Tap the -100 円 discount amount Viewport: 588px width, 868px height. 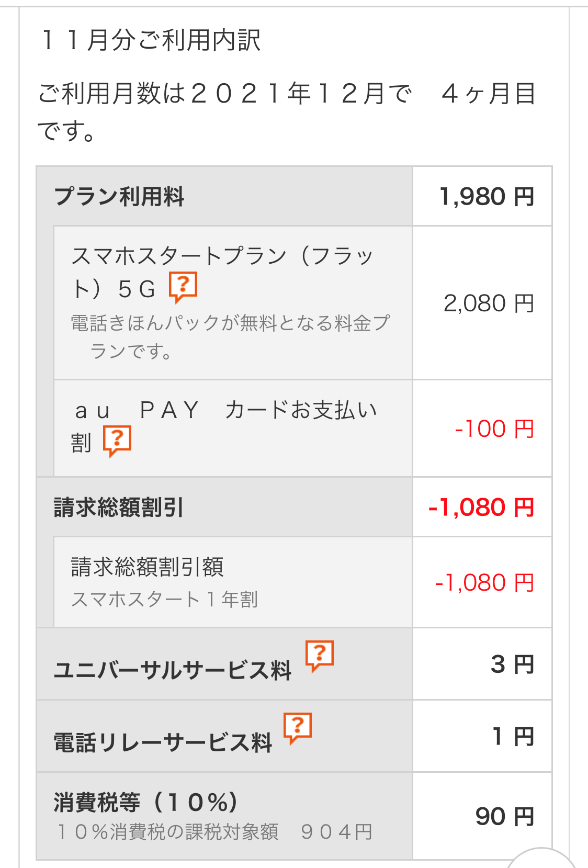pyautogui.click(x=494, y=429)
